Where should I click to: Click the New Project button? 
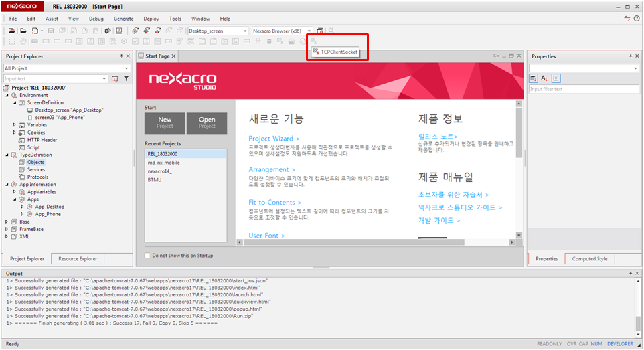coord(165,122)
